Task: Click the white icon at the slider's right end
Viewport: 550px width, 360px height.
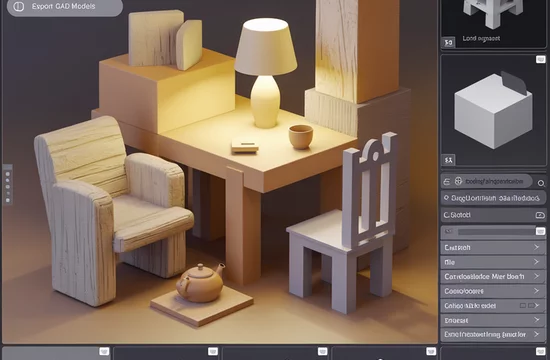Action: (540, 231)
